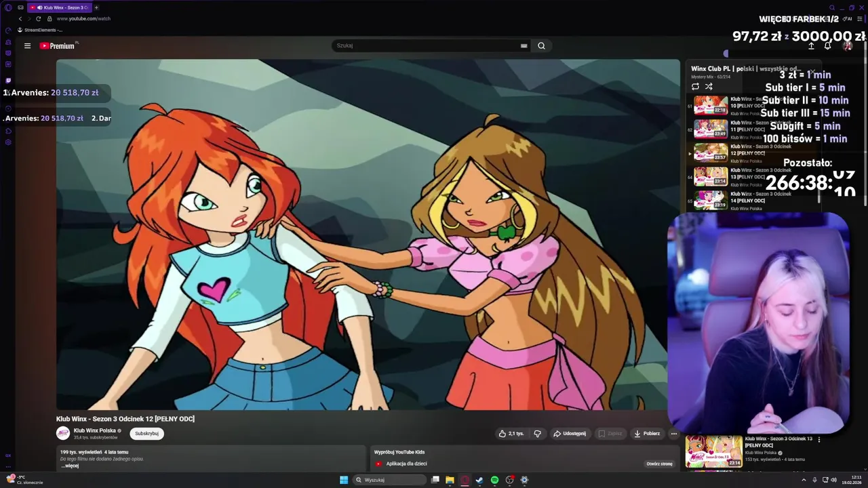Click the video title Klub Winx - Sezon 3 Odcinek 12
868x488 pixels.
click(x=125, y=419)
